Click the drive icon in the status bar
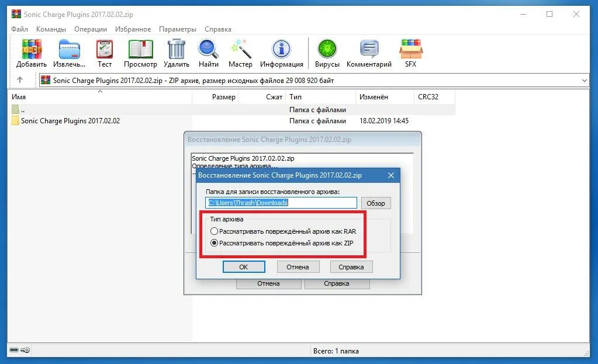This screenshot has width=598, height=364. click(13, 350)
